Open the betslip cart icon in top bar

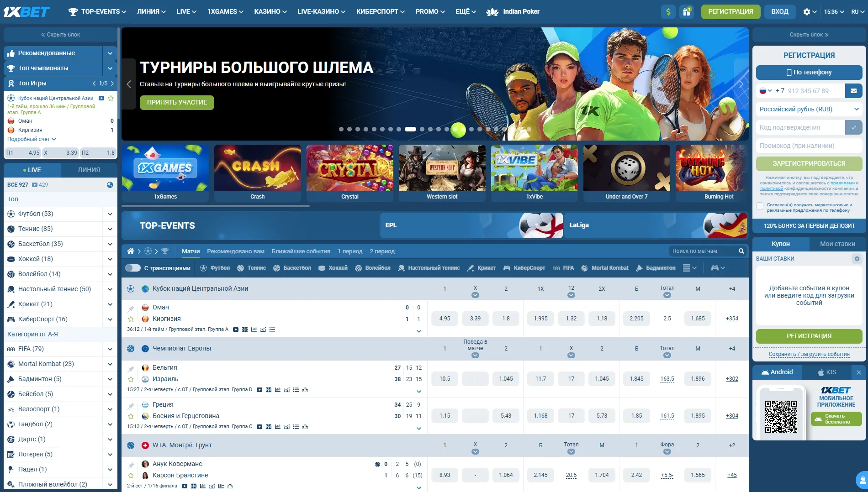[x=687, y=11]
